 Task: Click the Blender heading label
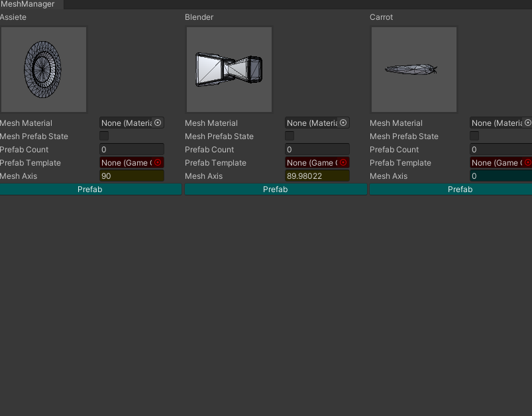[x=199, y=17]
